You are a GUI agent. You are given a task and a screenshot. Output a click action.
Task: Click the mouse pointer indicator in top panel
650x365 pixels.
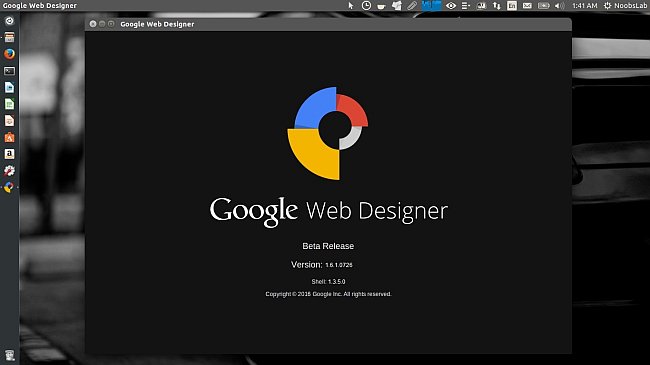point(351,5)
